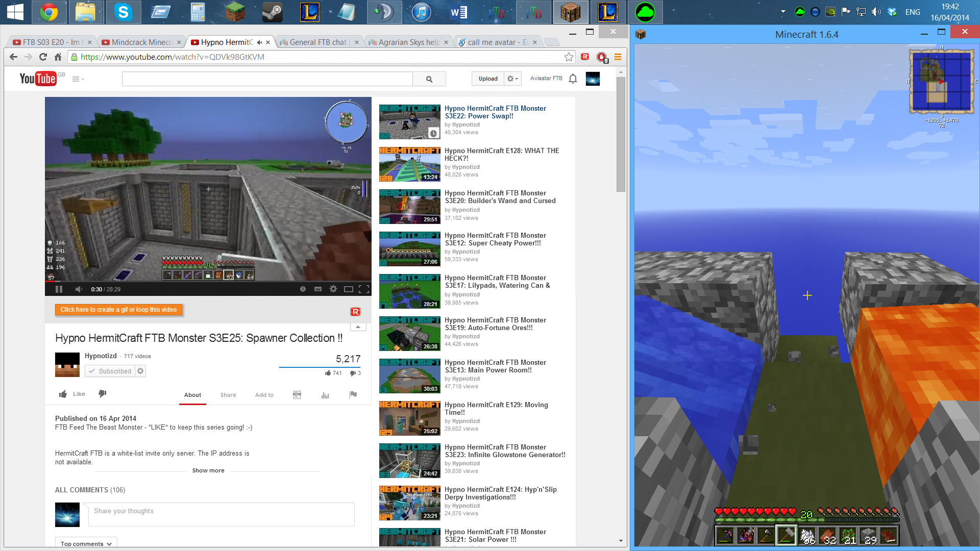Open S3E20 Builder's Wand video link
Image resolution: width=980 pixels, height=551 pixels.
500,197
